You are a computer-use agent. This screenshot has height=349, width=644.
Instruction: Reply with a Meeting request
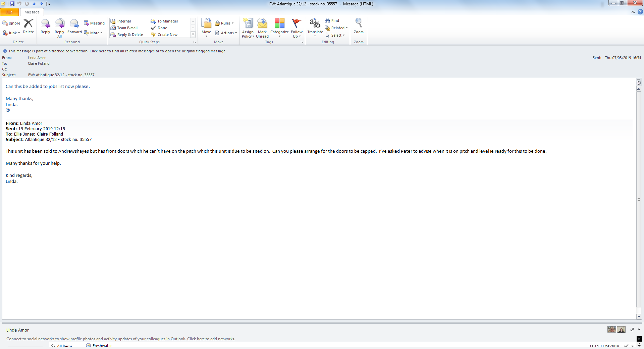pos(94,23)
